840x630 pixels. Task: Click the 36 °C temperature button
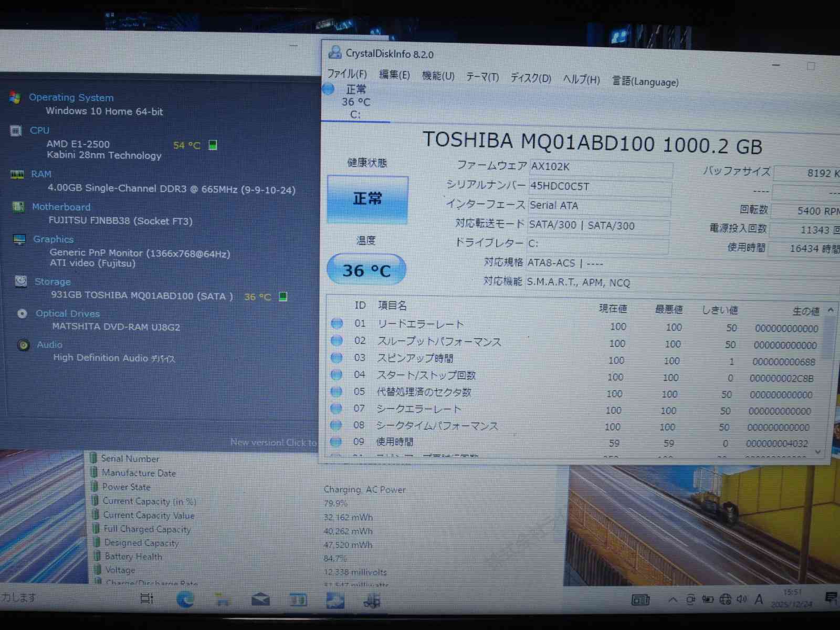tap(366, 270)
